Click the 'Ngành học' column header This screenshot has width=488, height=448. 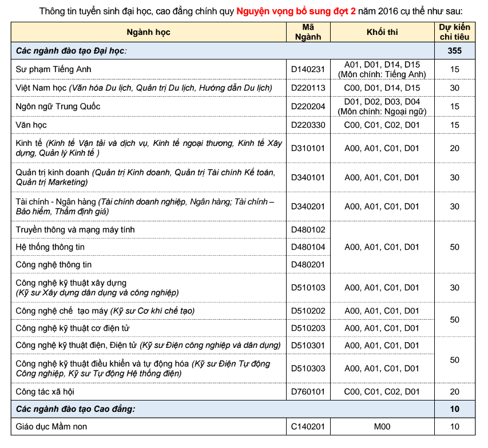[x=148, y=32]
